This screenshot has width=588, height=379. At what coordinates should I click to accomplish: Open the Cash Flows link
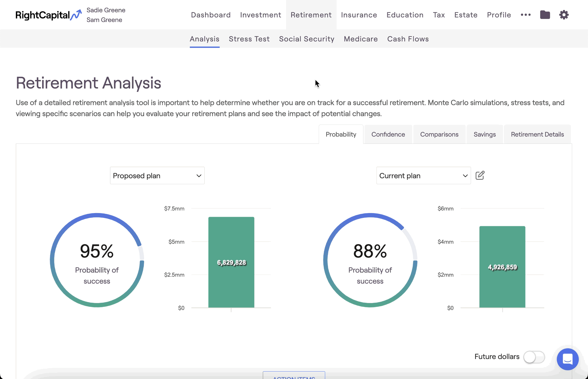[408, 39]
